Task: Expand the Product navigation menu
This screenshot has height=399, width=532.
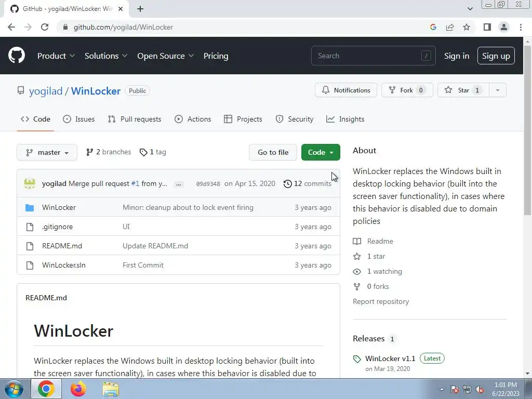Action: [56, 56]
